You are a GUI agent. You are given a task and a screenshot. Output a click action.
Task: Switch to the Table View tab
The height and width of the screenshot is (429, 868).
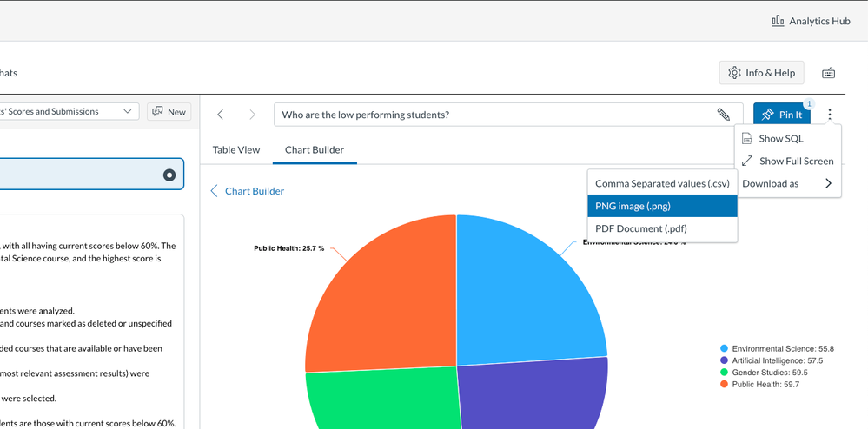coord(236,149)
